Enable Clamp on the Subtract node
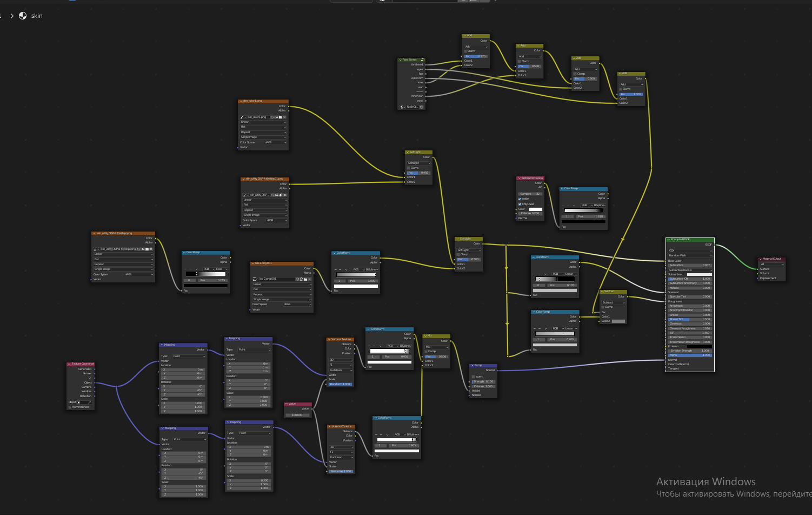 pyautogui.click(x=603, y=307)
